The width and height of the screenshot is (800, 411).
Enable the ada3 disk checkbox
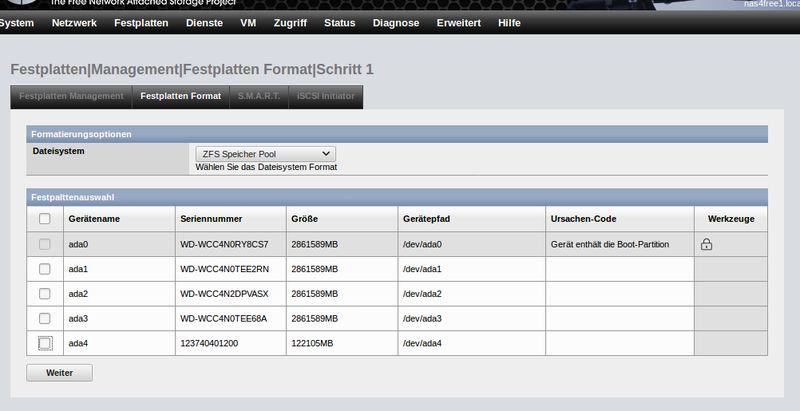coord(44,318)
